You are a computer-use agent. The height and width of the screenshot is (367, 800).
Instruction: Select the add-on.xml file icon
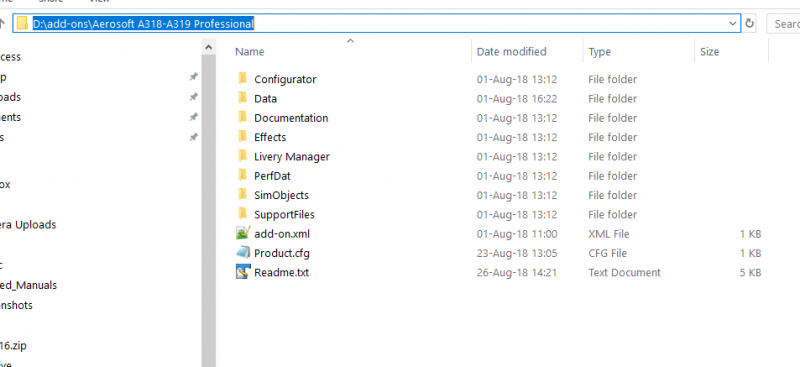click(243, 233)
